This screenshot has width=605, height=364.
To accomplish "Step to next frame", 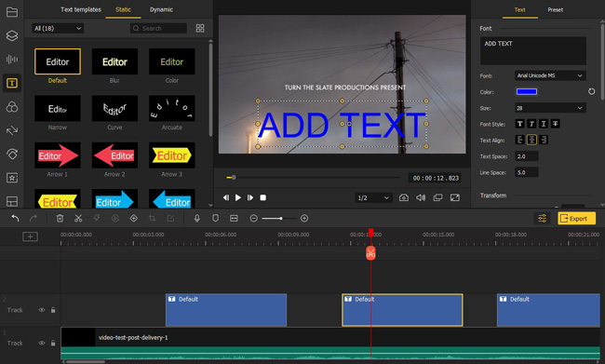I will pos(250,197).
